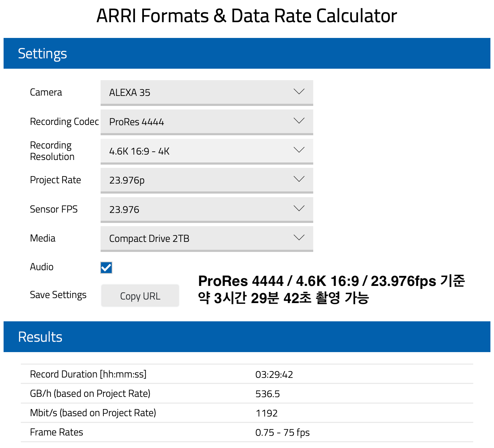
Task: Click the Results section header
Action: 247,337
